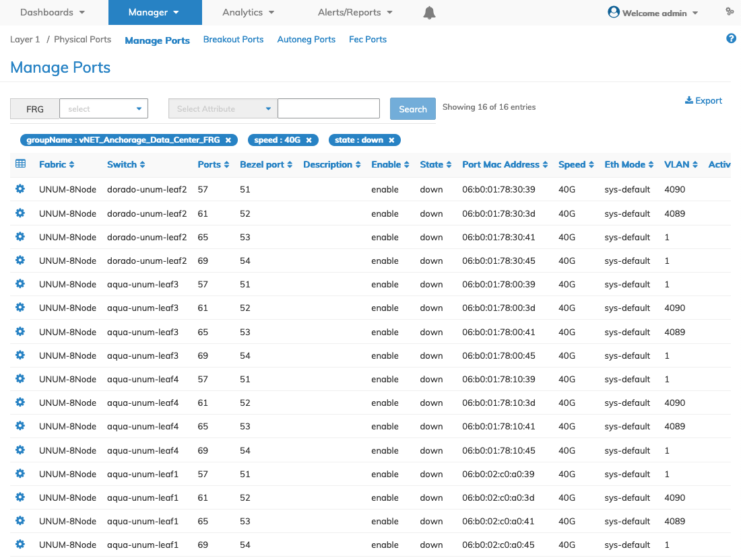
Task: Sort table by Switch column
Action: pos(126,164)
